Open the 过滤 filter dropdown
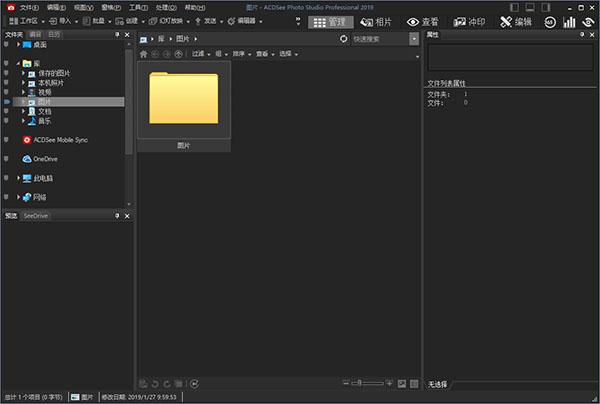The image size is (600, 404). point(201,54)
